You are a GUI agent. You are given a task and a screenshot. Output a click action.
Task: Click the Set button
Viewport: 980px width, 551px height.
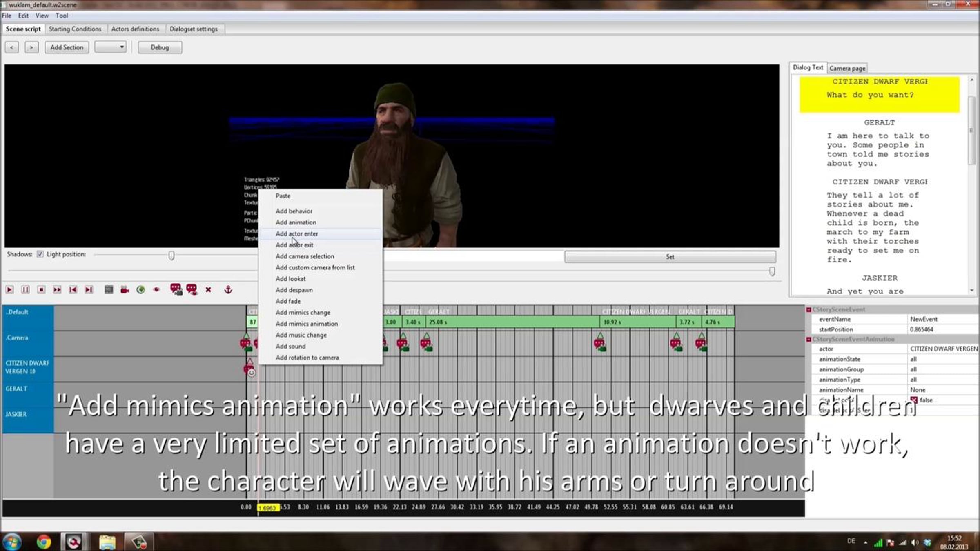[670, 257]
